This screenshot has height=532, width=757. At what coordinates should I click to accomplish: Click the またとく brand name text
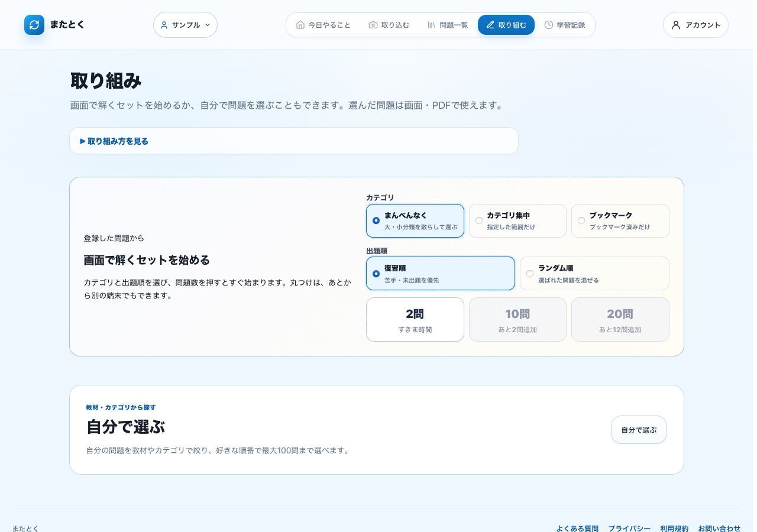tap(67, 25)
